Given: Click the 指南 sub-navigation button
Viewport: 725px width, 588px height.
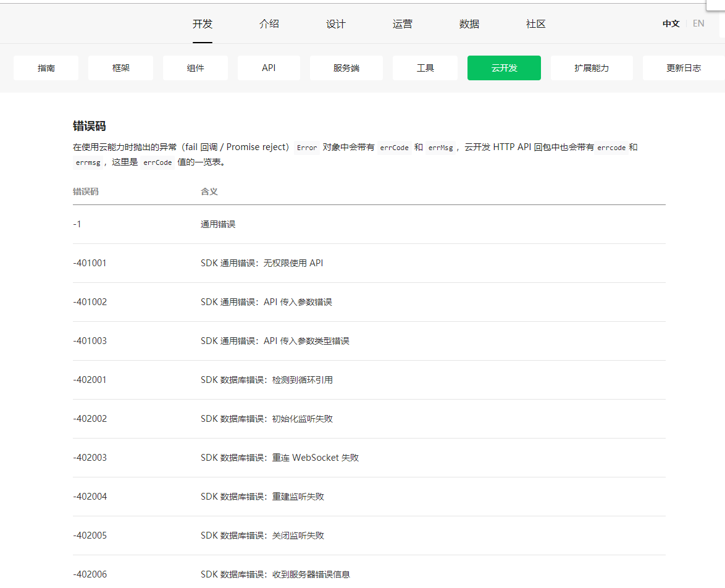Looking at the screenshot, I should (46, 68).
